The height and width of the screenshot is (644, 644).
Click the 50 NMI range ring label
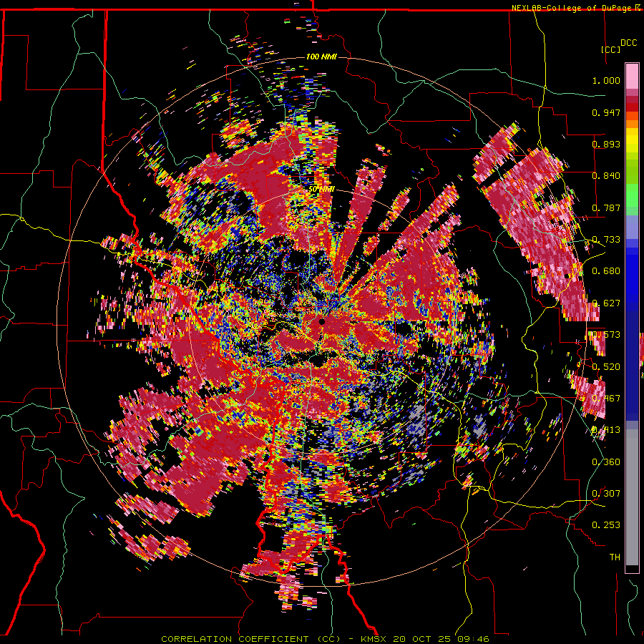pos(321,190)
